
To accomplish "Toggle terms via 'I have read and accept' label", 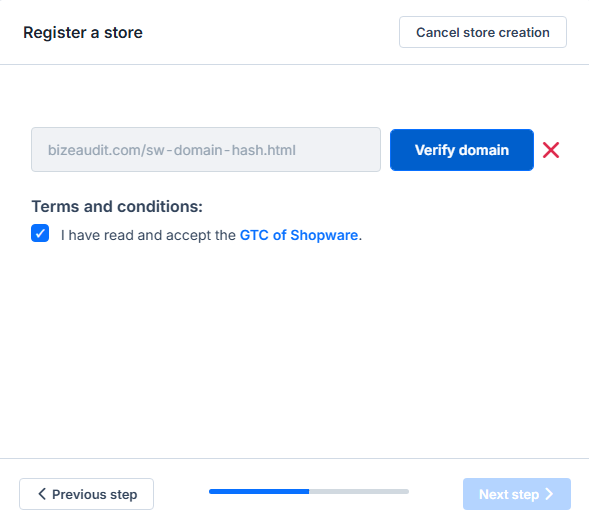I will tap(148, 235).
